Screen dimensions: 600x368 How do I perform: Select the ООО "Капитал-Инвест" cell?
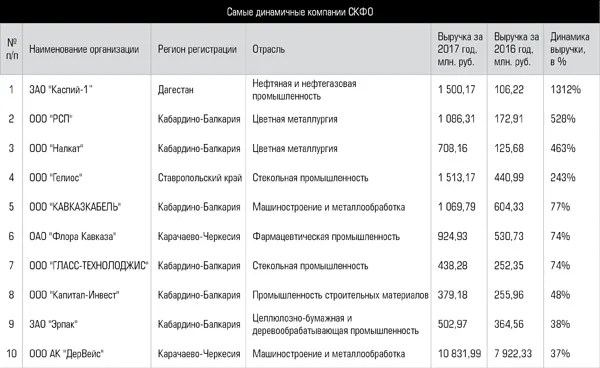click(x=74, y=295)
